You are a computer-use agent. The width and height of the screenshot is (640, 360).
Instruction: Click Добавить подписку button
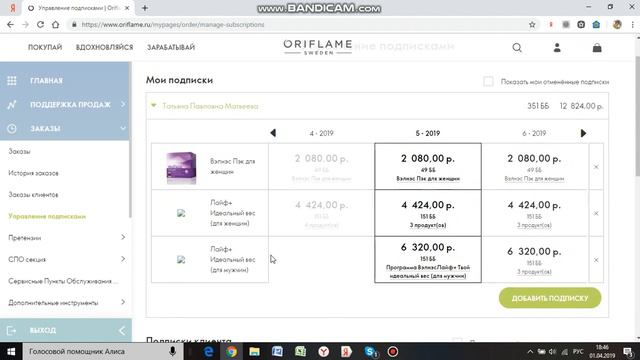click(x=550, y=298)
